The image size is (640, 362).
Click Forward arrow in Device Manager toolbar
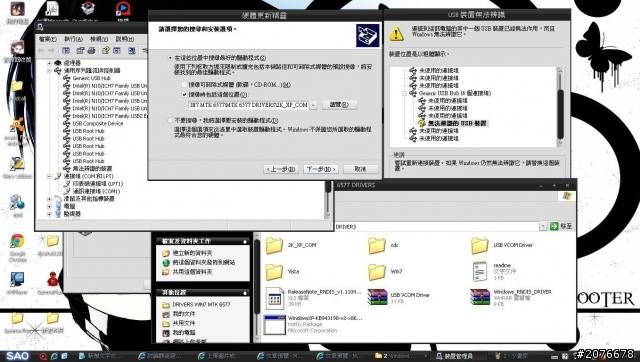point(51,51)
